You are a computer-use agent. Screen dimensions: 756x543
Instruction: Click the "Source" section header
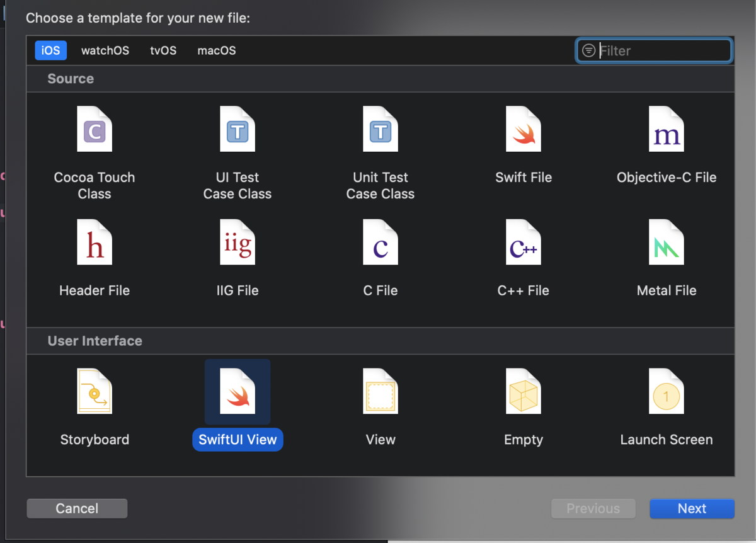[x=71, y=79]
